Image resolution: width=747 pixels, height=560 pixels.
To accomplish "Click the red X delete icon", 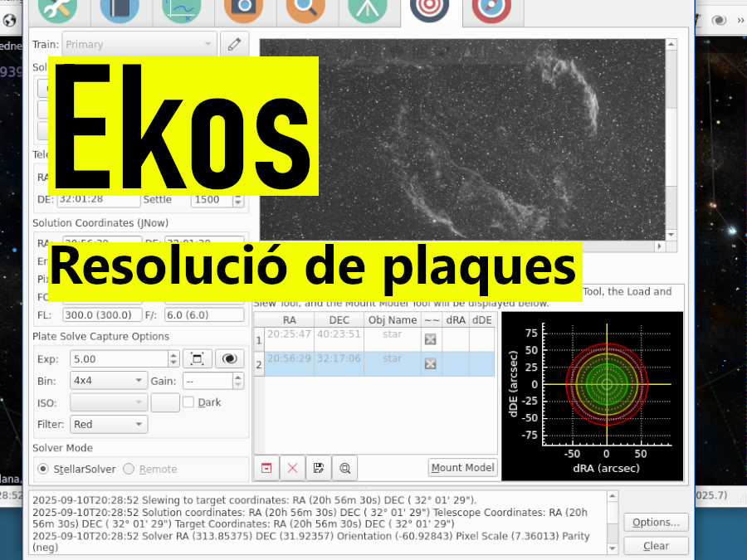I will point(292,468).
